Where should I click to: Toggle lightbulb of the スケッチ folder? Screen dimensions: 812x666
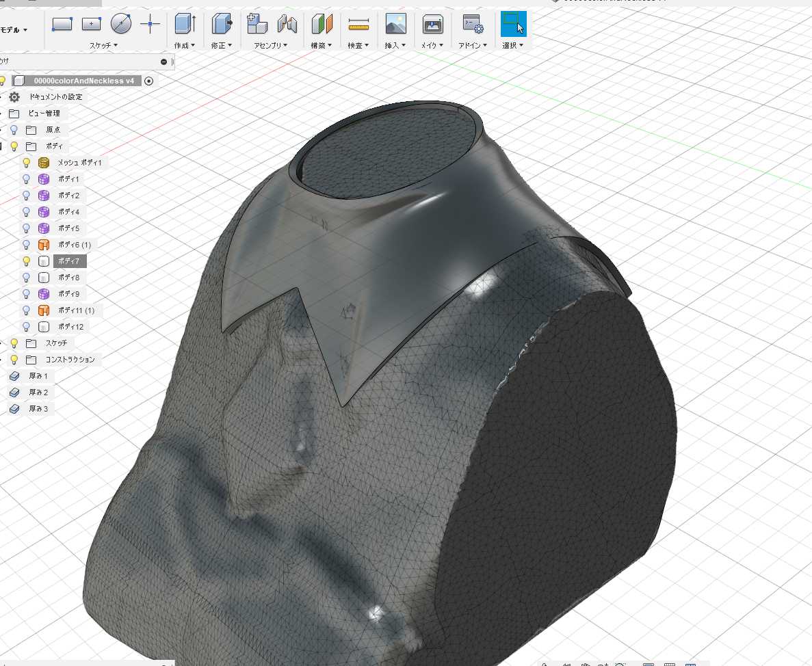tap(14, 343)
